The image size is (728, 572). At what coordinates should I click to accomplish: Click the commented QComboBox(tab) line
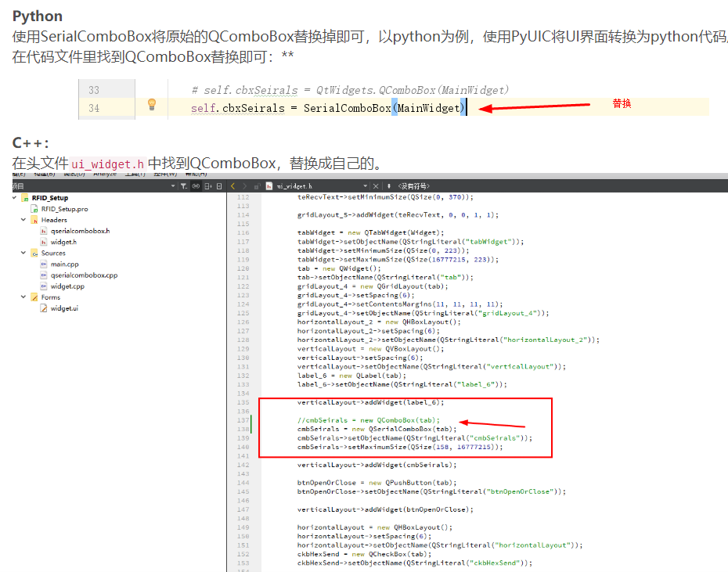(368, 420)
